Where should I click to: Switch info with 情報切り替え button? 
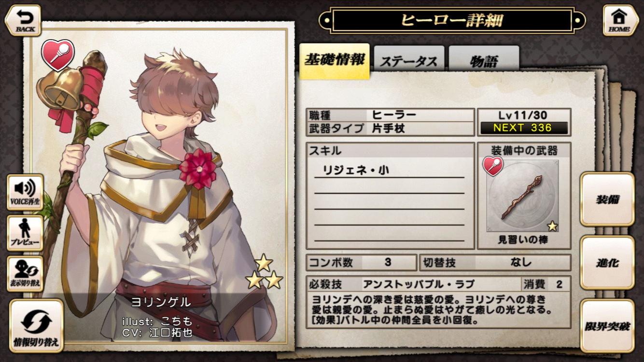tap(36, 326)
